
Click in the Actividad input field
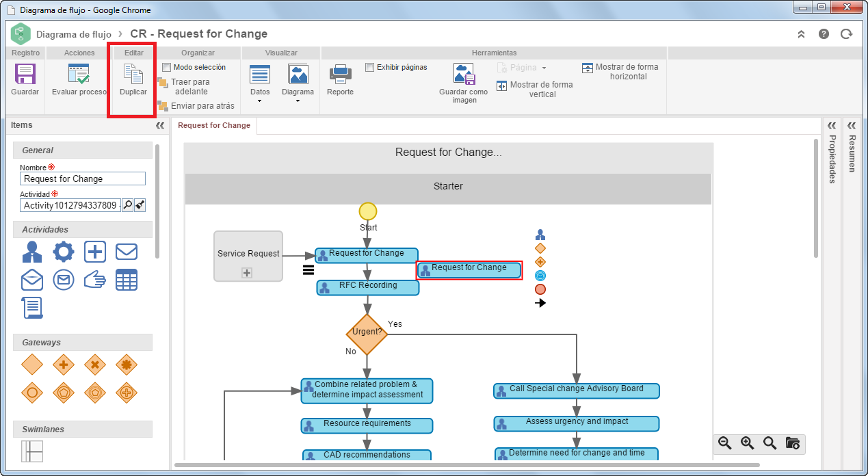point(70,205)
